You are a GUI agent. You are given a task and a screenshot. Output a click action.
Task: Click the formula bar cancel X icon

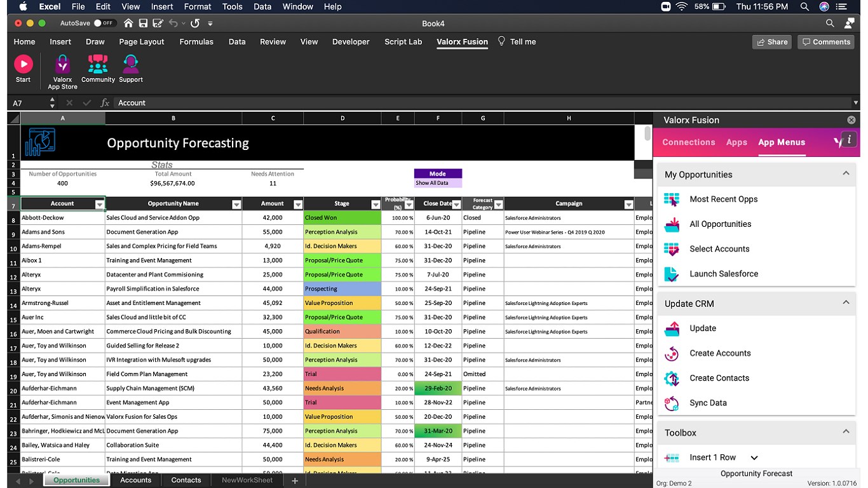69,103
